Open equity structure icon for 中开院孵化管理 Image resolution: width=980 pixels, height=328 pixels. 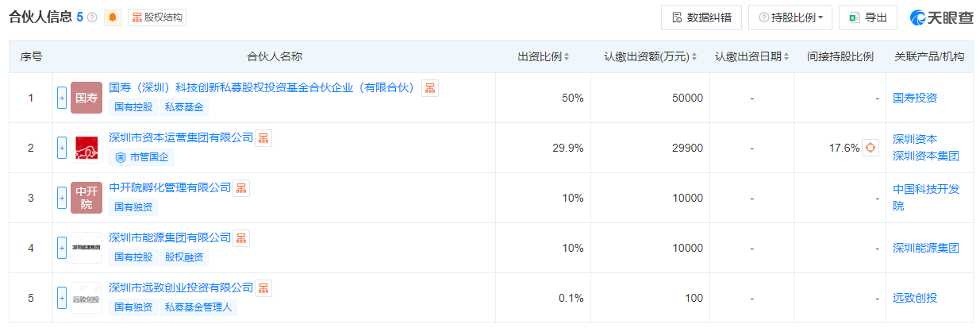[x=241, y=188]
